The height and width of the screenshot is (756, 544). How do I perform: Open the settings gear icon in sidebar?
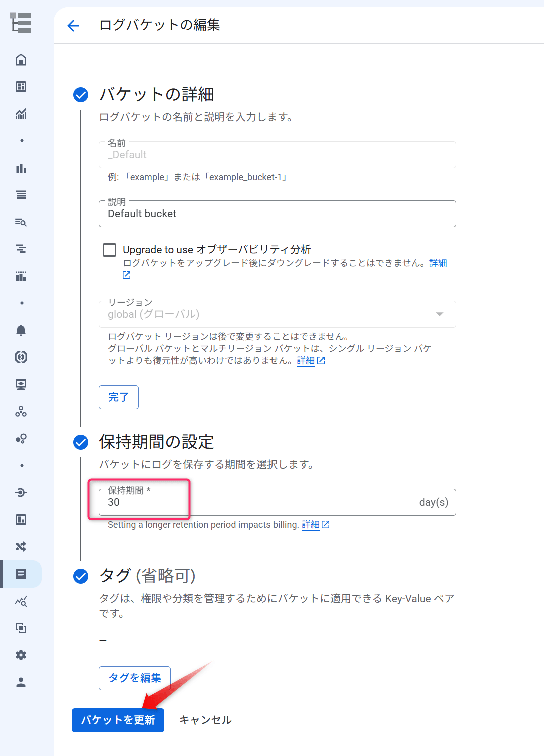(21, 655)
